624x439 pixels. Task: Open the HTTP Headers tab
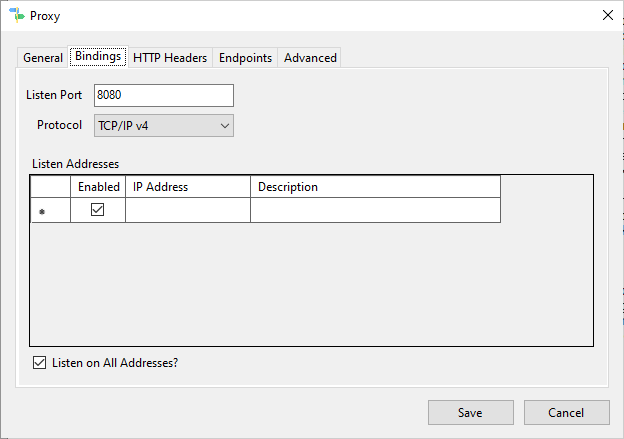click(170, 58)
